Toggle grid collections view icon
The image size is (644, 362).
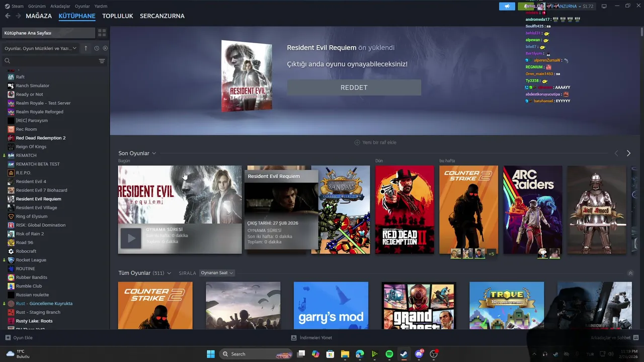pyautogui.click(x=102, y=33)
